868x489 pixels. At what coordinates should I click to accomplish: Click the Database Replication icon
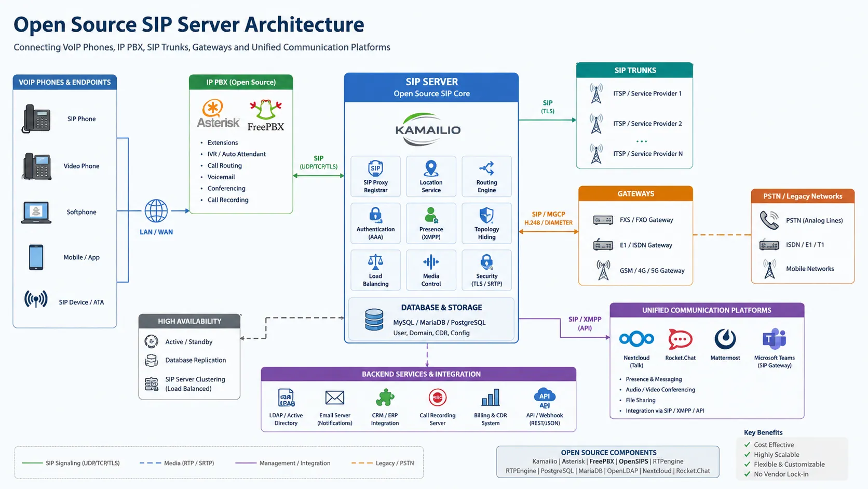[151, 360]
